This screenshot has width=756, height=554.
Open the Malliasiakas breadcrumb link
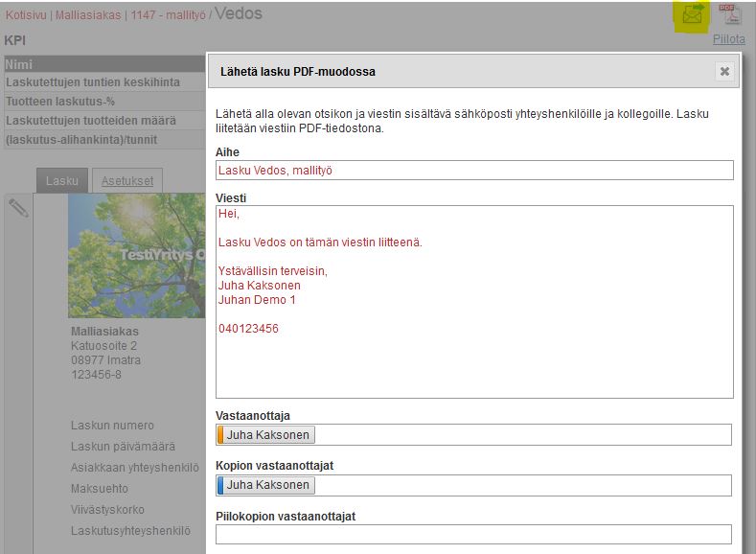click(88, 15)
